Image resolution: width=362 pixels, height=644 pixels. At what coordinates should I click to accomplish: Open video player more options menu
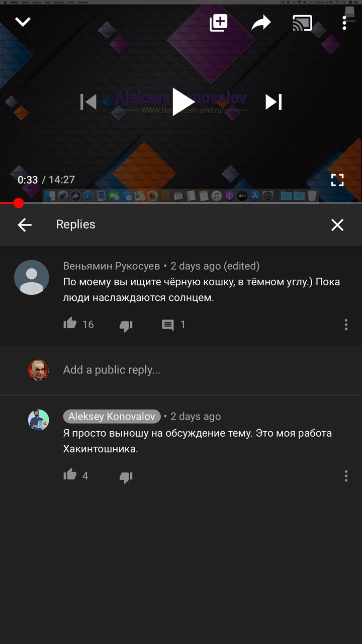click(x=344, y=23)
